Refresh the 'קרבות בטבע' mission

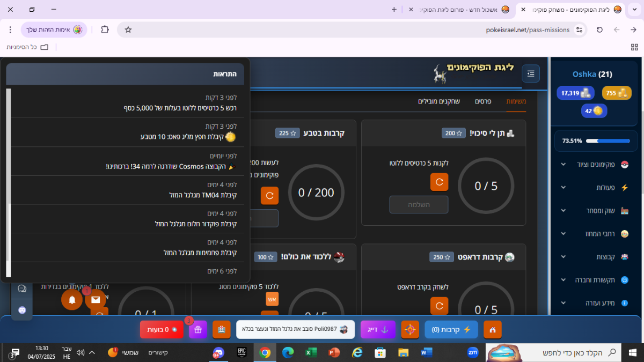coord(269,195)
